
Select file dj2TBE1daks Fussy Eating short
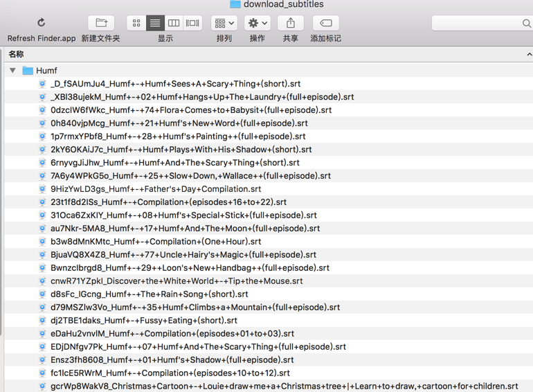click(x=144, y=321)
